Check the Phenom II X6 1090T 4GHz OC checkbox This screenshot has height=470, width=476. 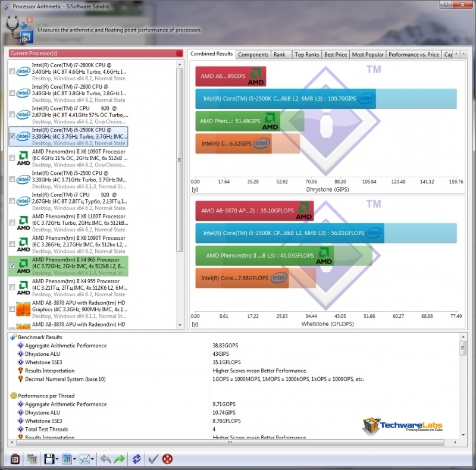[x=12, y=158]
